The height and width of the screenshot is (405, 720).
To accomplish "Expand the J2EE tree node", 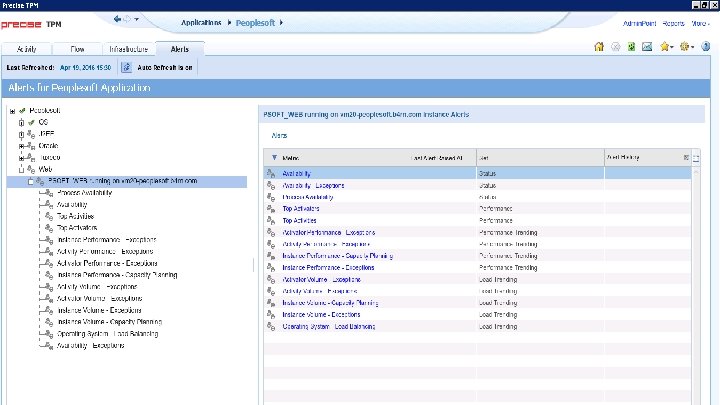I will [21, 135].
